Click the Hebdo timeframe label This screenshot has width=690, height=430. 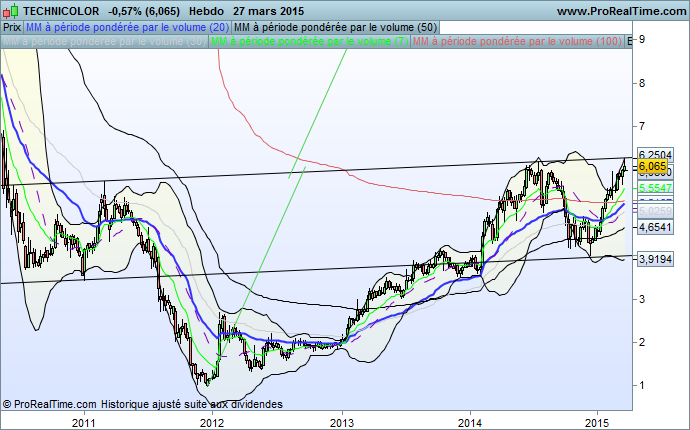pos(208,11)
